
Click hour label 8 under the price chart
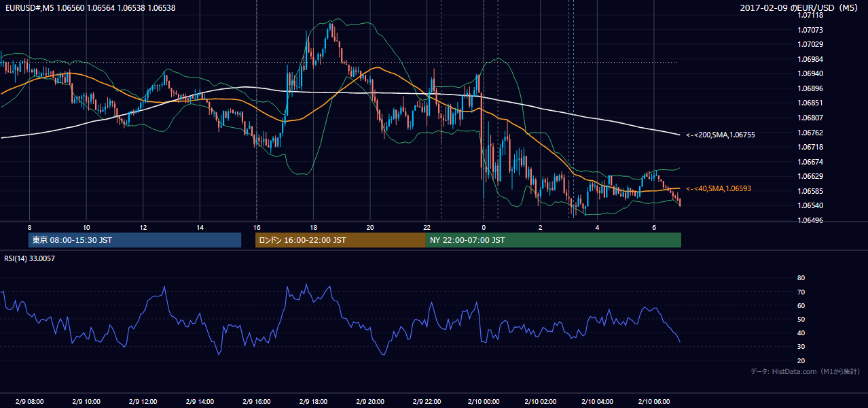click(x=29, y=227)
